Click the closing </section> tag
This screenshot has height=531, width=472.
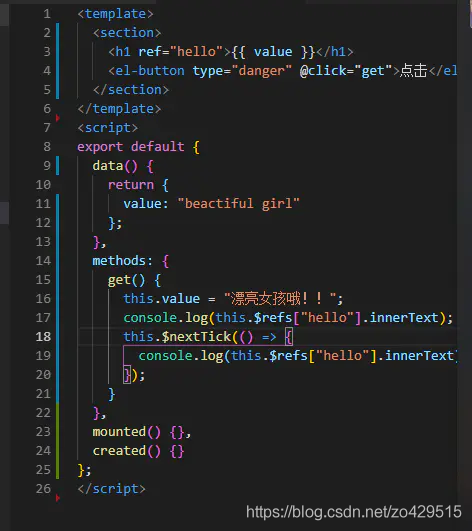click(131, 90)
